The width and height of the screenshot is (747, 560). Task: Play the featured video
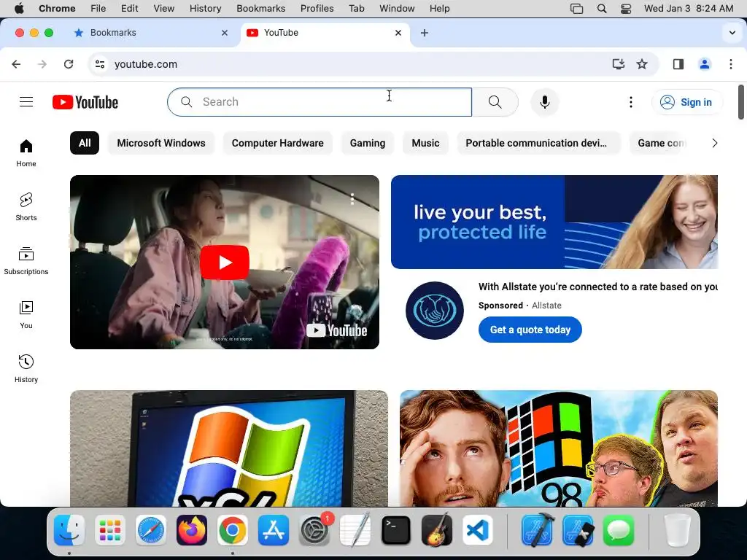225,262
